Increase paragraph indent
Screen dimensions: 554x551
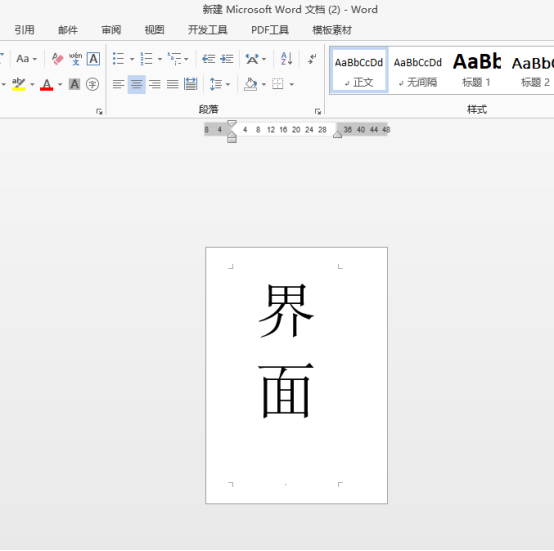[x=226, y=59]
